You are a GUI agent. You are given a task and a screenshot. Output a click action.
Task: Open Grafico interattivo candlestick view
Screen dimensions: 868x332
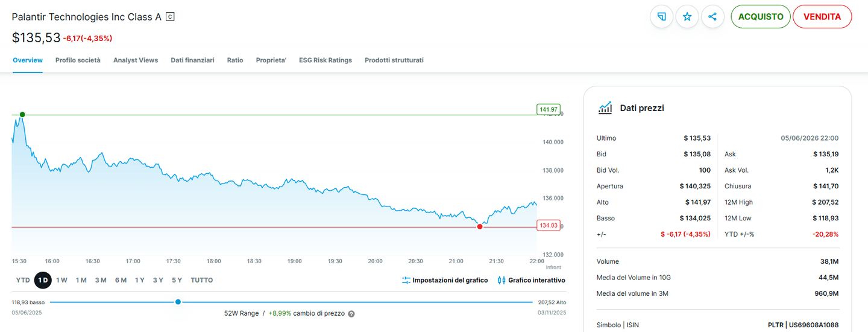[532, 280]
